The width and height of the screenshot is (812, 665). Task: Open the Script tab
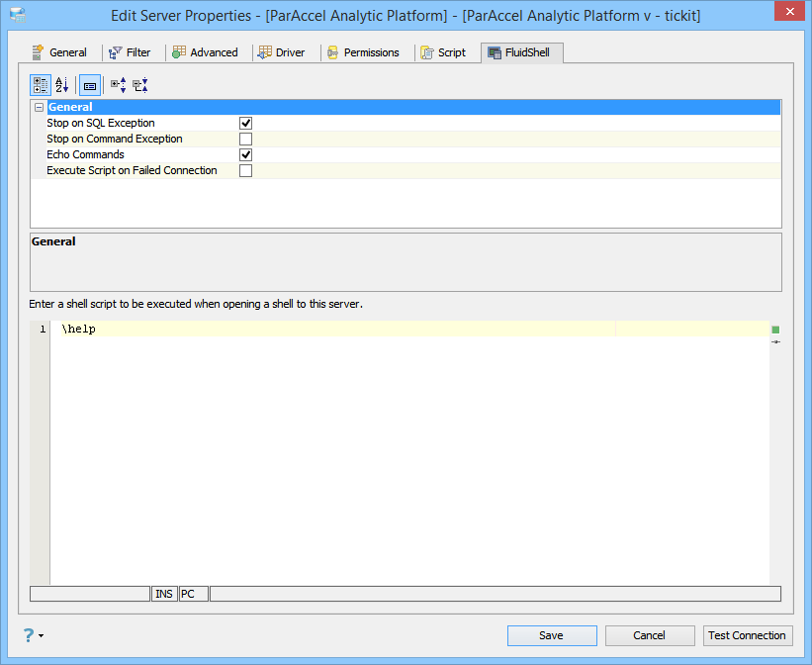click(x=443, y=52)
